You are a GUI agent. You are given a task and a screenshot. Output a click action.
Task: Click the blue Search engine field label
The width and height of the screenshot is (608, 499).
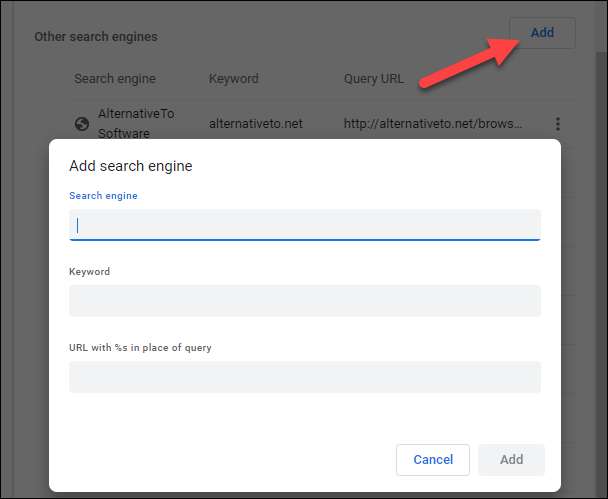(x=103, y=196)
